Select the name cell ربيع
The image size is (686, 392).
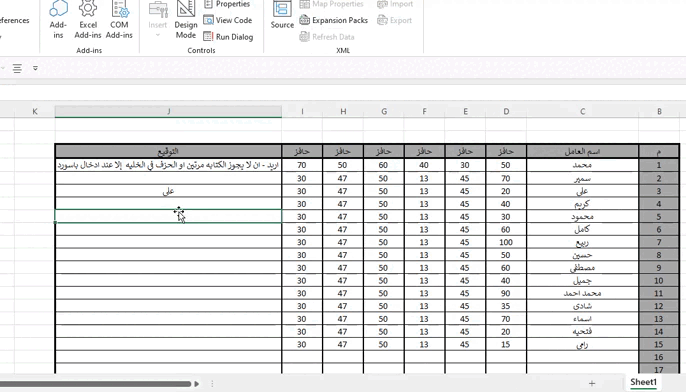click(x=583, y=242)
